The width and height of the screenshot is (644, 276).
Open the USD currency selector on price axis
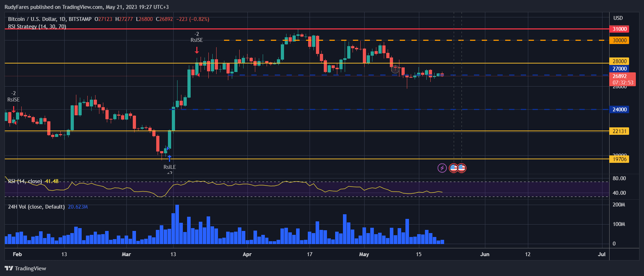click(x=618, y=18)
